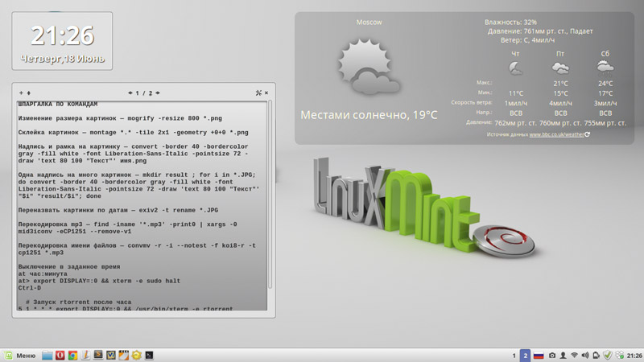Open the pencil text editor launcher
This screenshot has height=362, width=644.
[x=85, y=356]
